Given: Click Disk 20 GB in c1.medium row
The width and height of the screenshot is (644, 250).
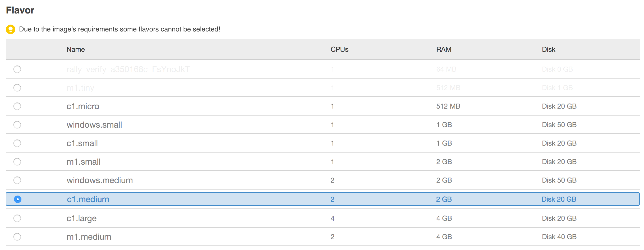Looking at the screenshot, I should (x=559, y=199).
